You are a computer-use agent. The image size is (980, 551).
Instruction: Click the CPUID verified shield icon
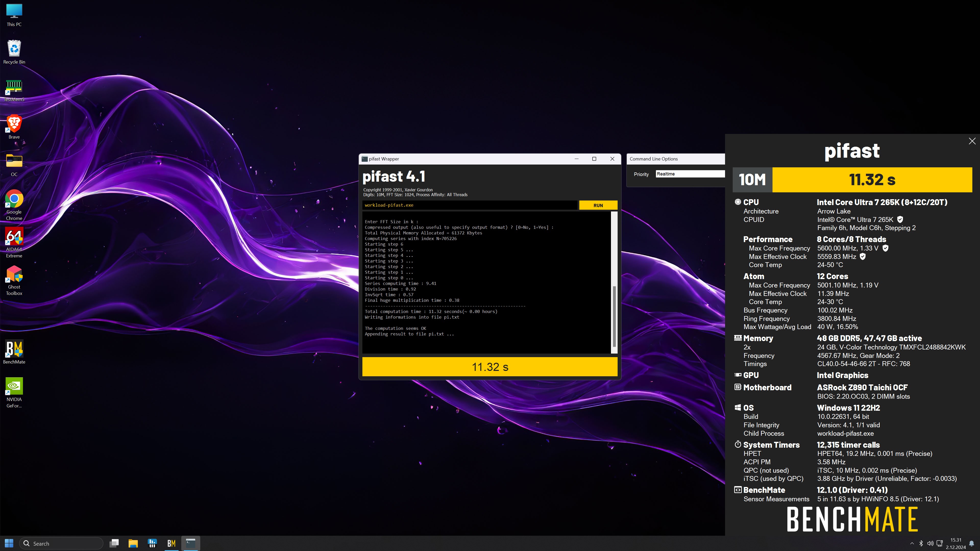[900, 219]
